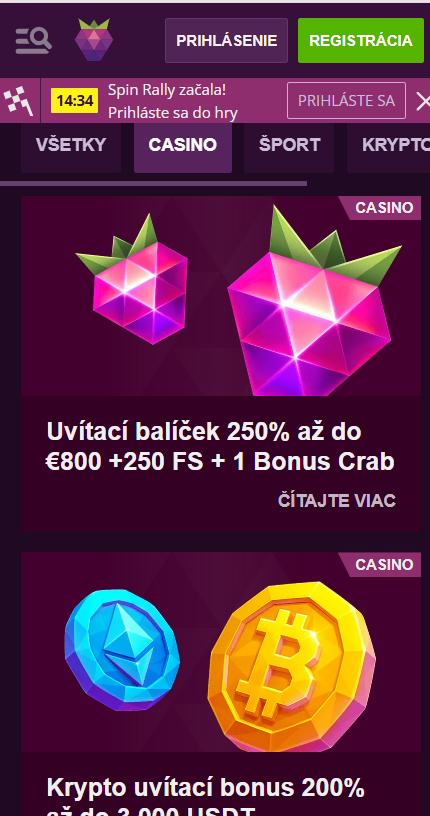This screenshot has width=430, height=816.
Task: Select the VŠETKY tab
Action: coord(71,145)
